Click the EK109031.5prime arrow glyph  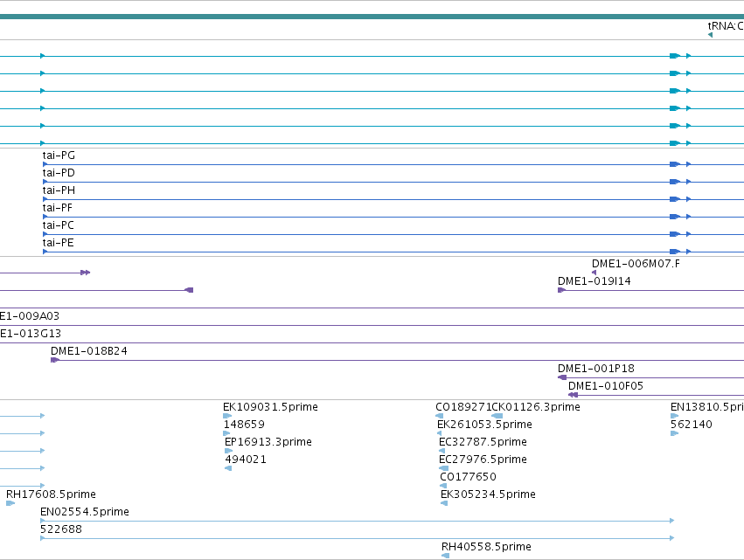227,416
